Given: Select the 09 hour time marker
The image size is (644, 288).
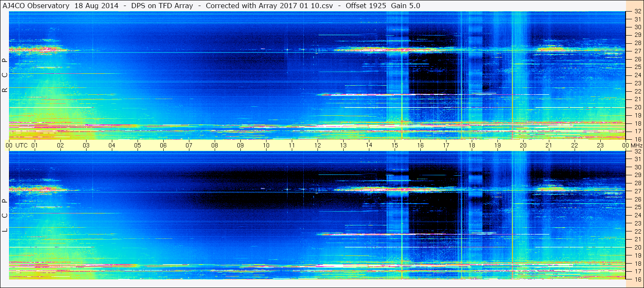Looking at the screenshot, I should [240, 146].
